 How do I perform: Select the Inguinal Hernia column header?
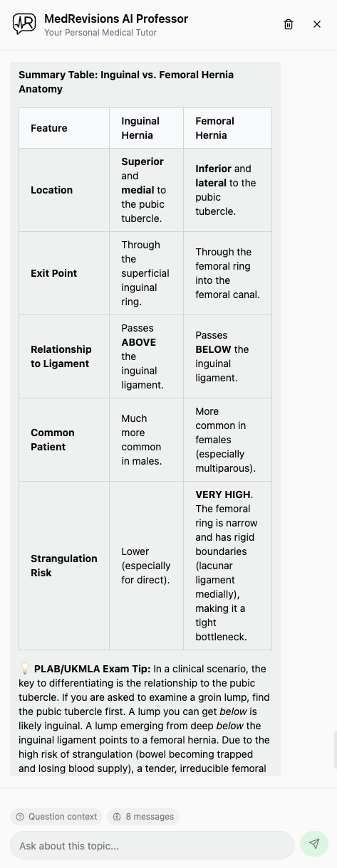pos(147,128)
